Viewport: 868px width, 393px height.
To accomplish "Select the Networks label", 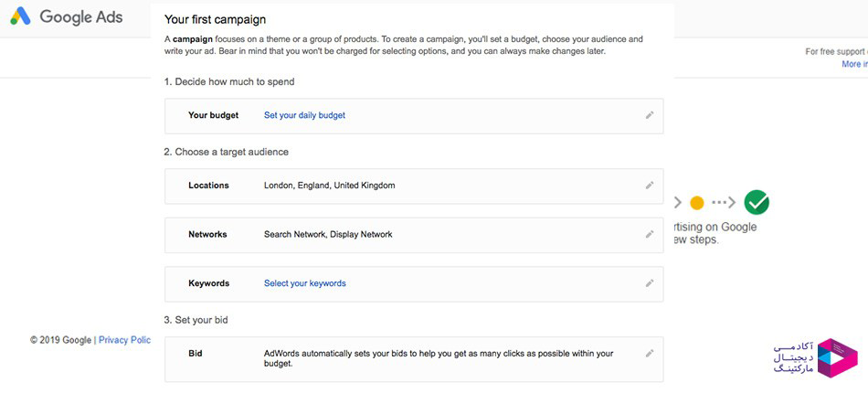I will [207, 234].
